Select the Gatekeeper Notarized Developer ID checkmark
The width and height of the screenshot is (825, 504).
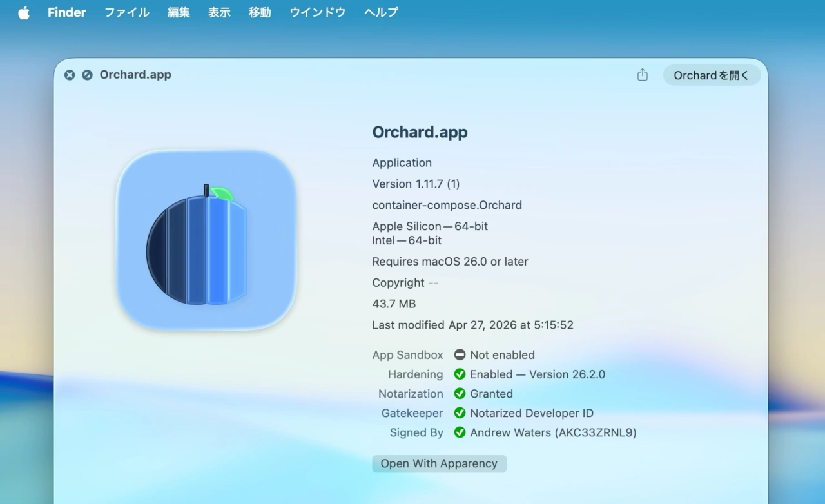[x=460, y=413]
